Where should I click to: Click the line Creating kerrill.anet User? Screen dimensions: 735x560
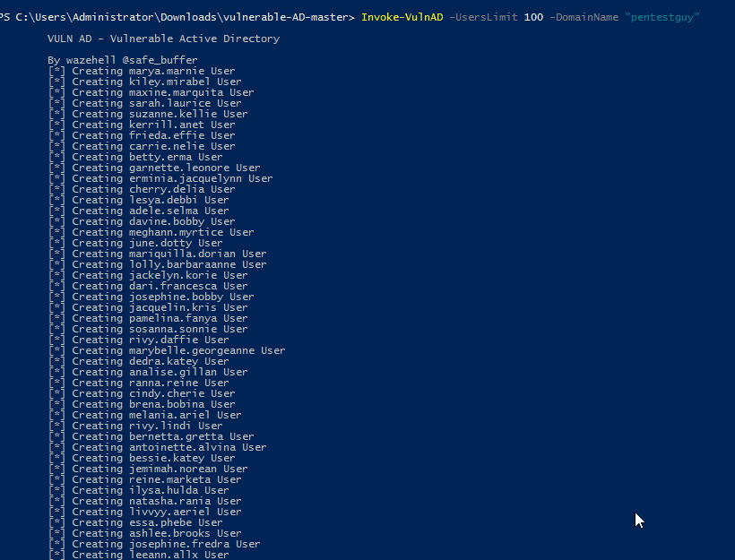tap(142, 125)
